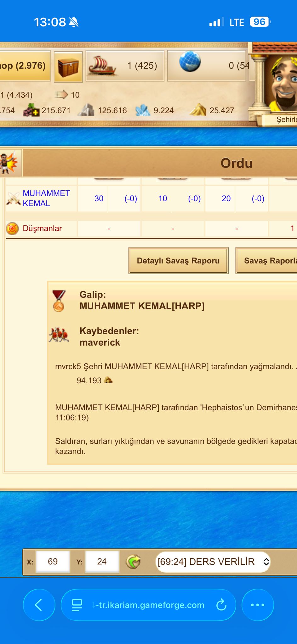Go back with the browser back arrow
Image resolution: width=297 pixels, height=644 pixels.
pyautogui.click(x=39, y=605)
